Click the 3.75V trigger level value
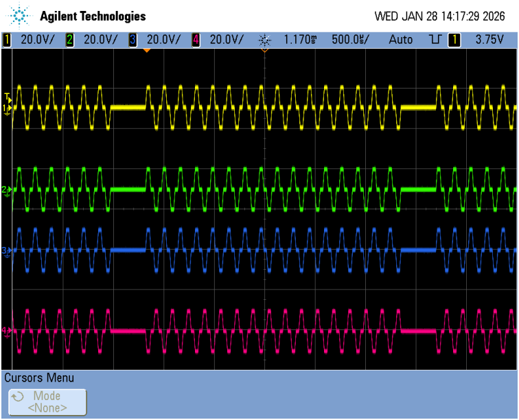 [x=489, y=40]
